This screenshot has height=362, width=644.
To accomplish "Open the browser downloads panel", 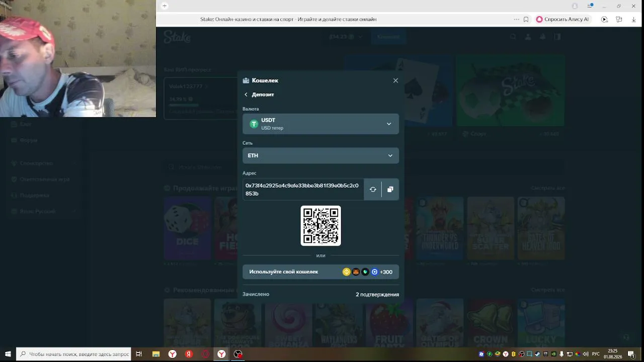I will tap(634, 20).
